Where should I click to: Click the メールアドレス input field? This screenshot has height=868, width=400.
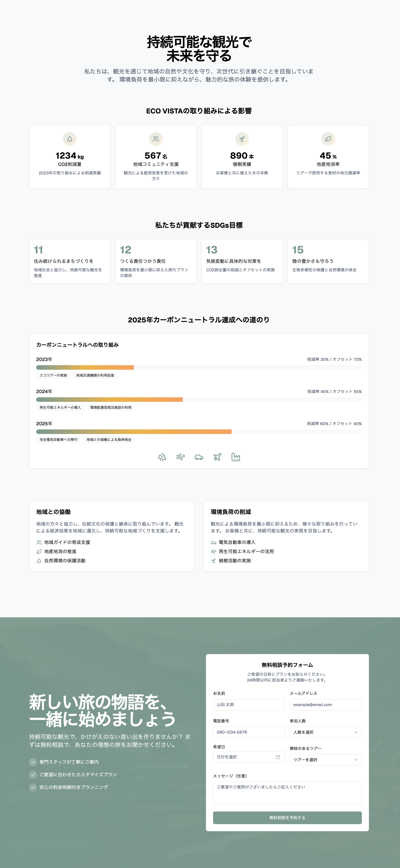pyautogui.click(x=325, y=705)
